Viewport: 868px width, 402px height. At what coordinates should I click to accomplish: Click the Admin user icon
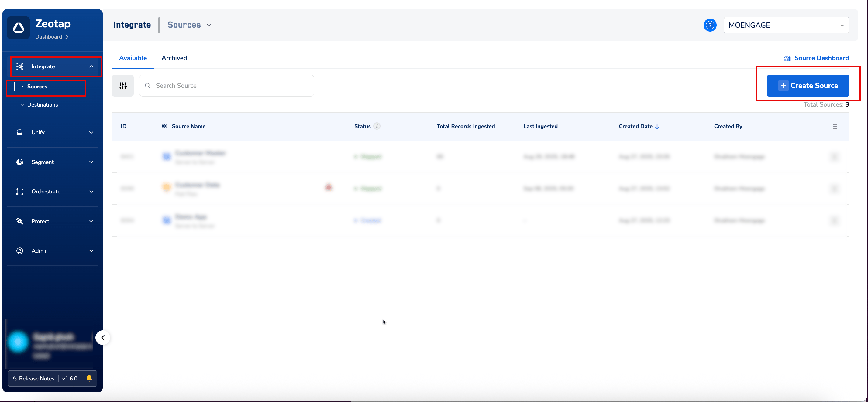coord(20,251)
